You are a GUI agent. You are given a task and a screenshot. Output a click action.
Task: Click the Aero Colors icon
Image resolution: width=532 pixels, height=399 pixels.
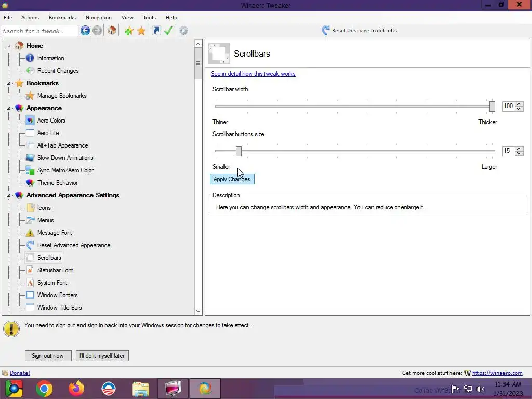pos(30,121)
